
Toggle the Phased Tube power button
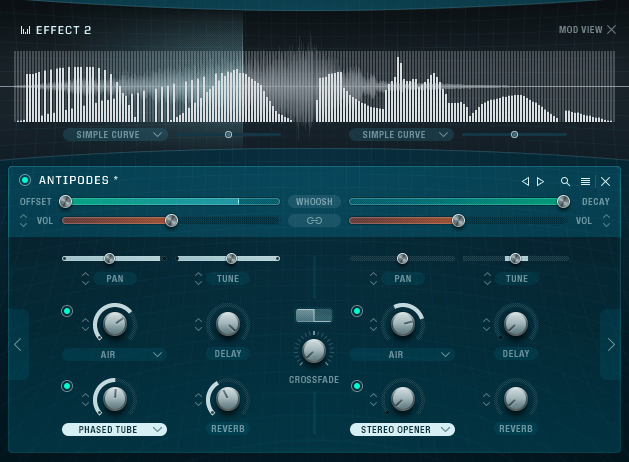click(x=67, y=386)
